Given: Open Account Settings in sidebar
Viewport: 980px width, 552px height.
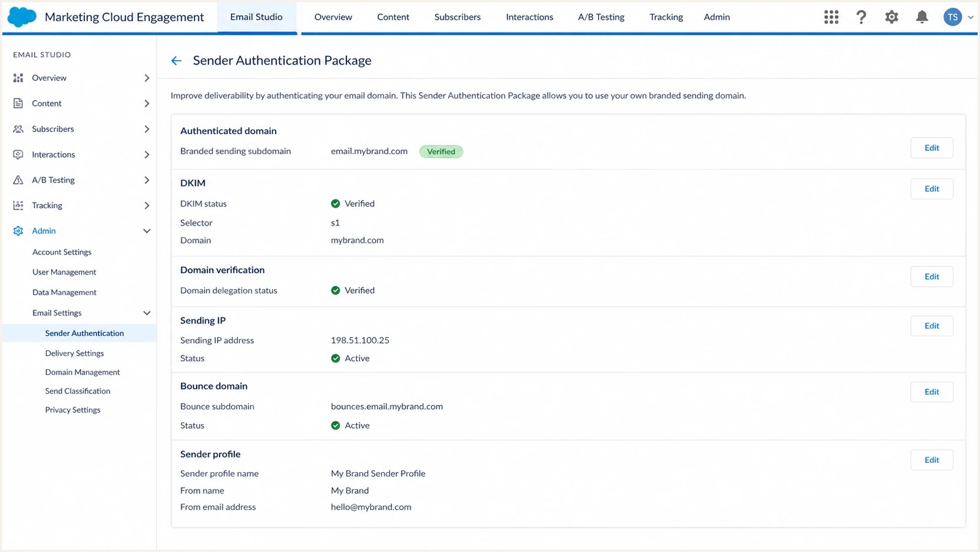Looking at the screenshot, I should click(x=62, y=252).
